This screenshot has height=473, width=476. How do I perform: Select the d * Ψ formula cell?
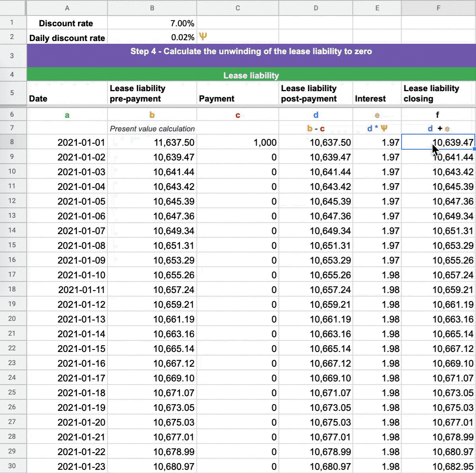(x=376, y=129)
